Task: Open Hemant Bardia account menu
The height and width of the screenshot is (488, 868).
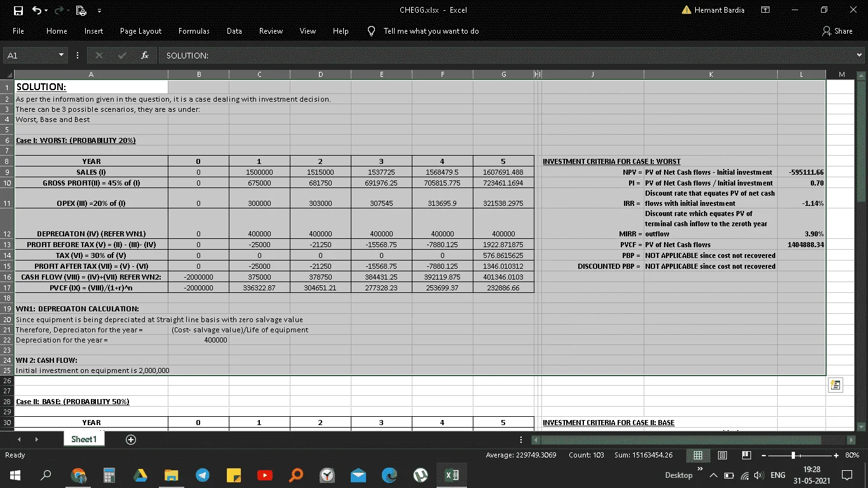Action: pyautogui.click(x=713, y=10)
